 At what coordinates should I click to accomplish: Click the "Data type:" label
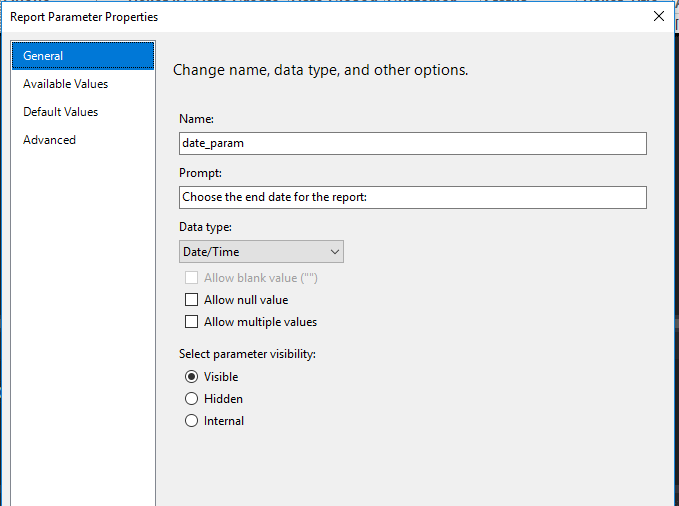pos(205,227)
